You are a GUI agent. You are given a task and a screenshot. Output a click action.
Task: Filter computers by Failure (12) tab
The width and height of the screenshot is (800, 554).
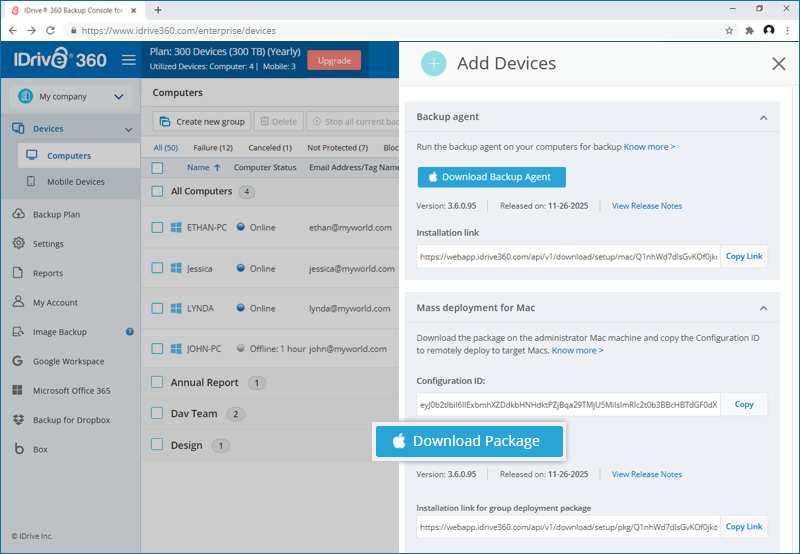pos(213,147)
